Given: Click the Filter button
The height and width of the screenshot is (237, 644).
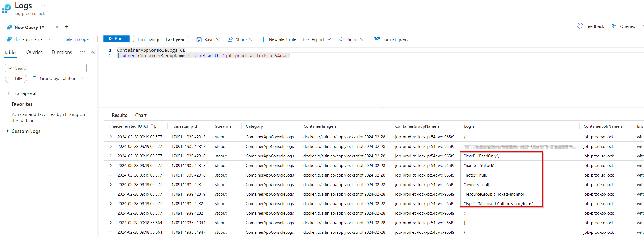Looking at the screenshot, I should pyautogui.click(x=16, y=78).
